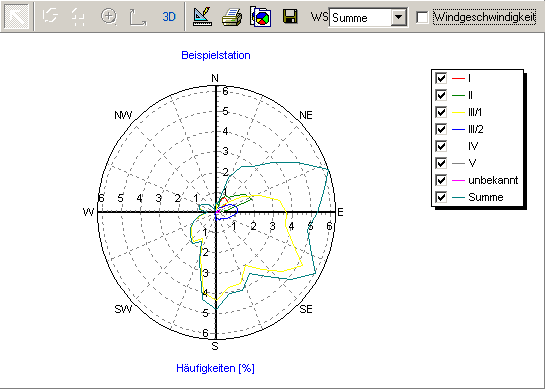545x389 pixels.
Task: Click the SW compass label
Action: [123, 309]
